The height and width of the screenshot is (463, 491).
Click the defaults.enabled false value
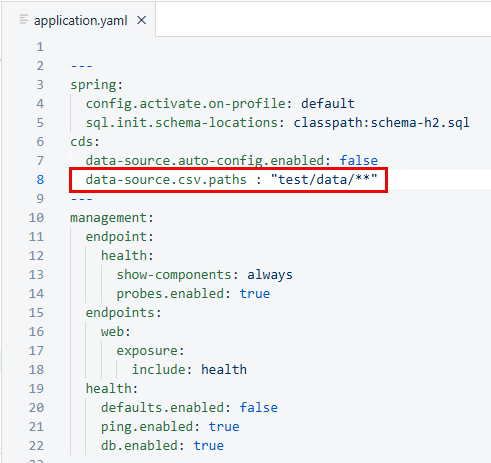(259, 408)
